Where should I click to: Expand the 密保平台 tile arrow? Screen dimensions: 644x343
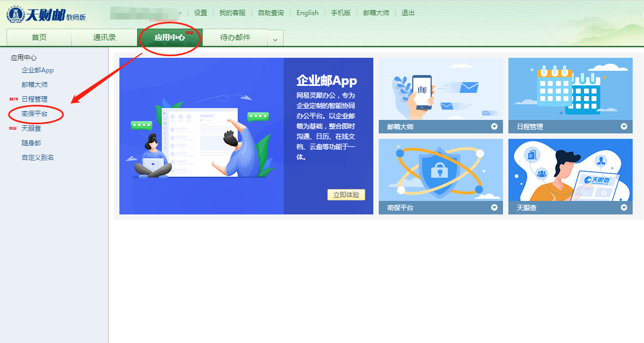coord(494,208)
